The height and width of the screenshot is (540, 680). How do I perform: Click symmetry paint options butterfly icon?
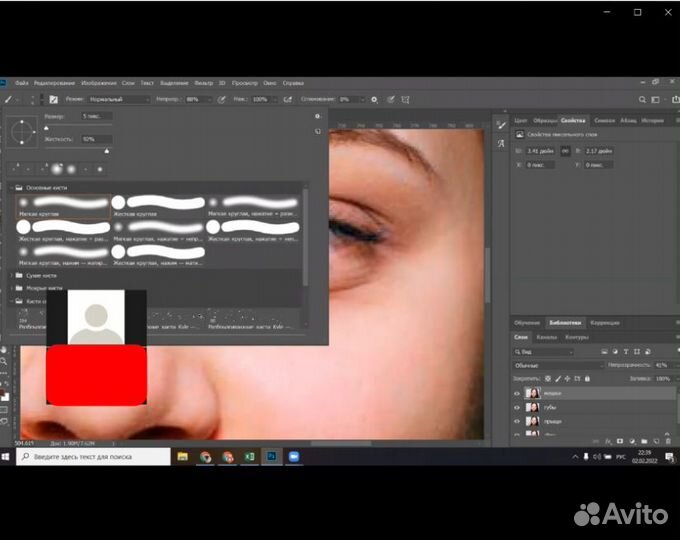(x=405, y=100)
